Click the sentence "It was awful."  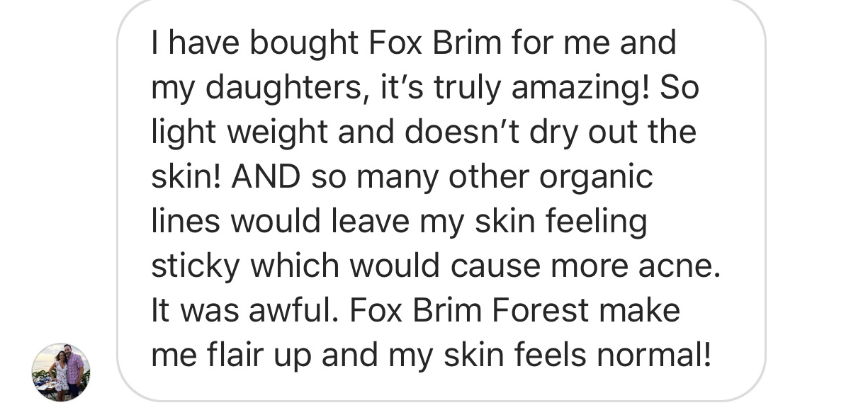pos(242,311)
